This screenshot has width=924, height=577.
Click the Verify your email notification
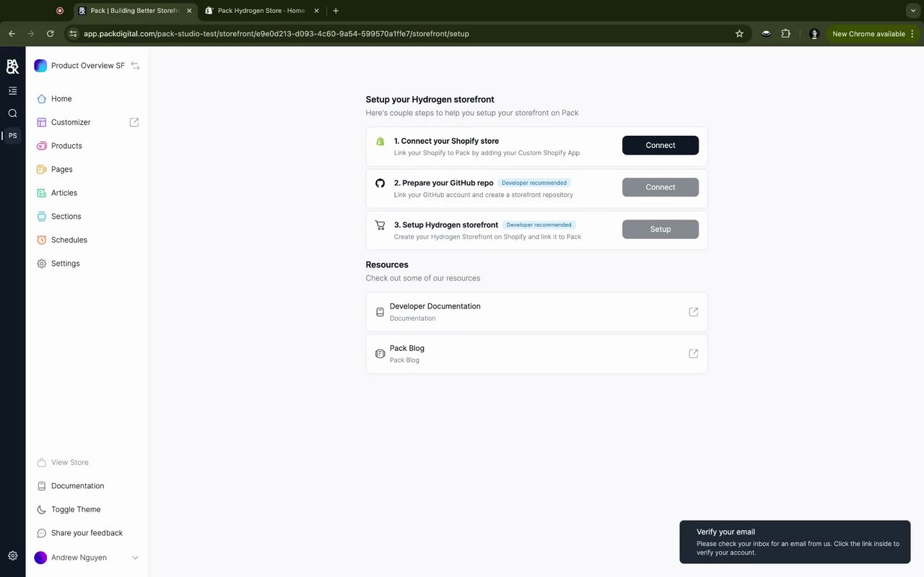coord(795,542)
